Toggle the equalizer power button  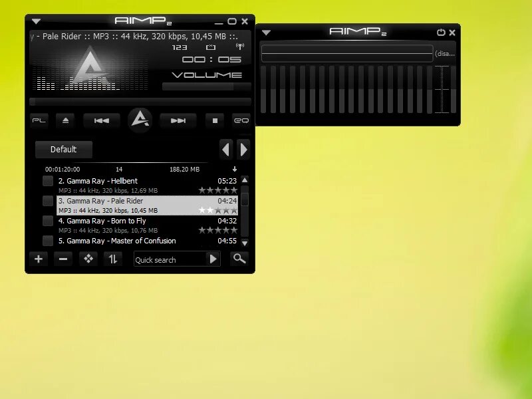[x=441, y=32]
